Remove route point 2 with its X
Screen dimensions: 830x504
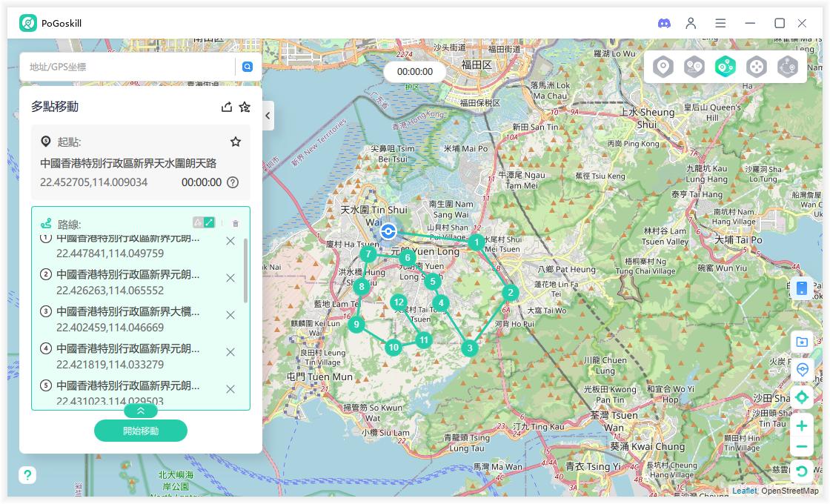click(230, 278)
